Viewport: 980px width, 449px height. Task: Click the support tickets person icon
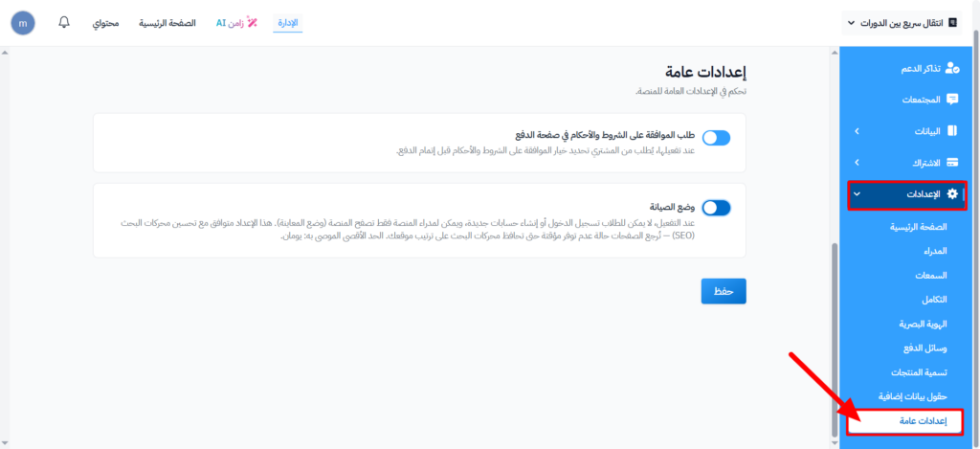[x=951, y=68]
